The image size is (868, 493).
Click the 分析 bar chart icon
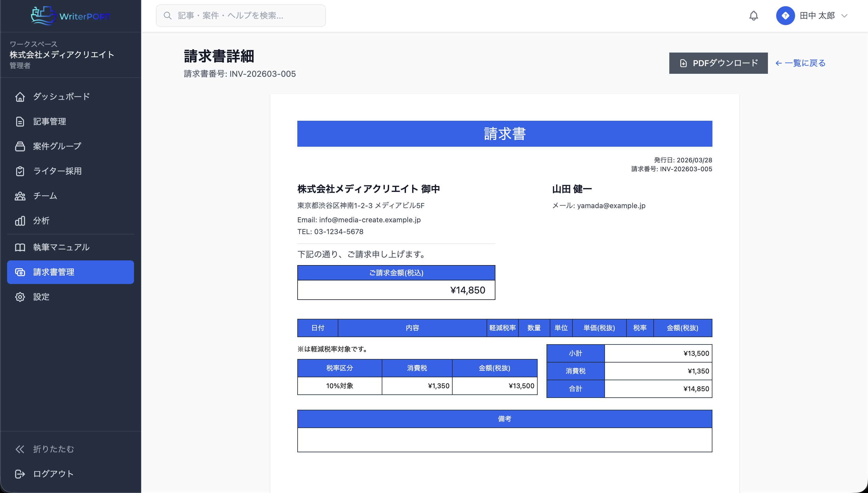pos(20,221)
